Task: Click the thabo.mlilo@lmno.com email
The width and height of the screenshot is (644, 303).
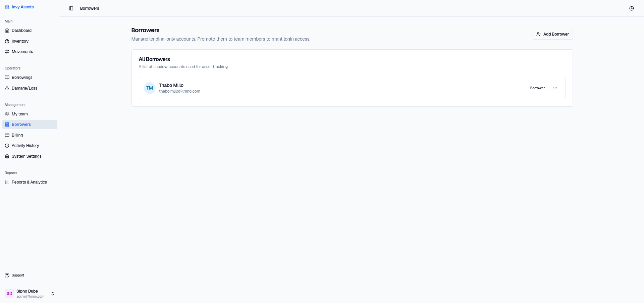Action: pyautogui.click(x=179, y=91)
